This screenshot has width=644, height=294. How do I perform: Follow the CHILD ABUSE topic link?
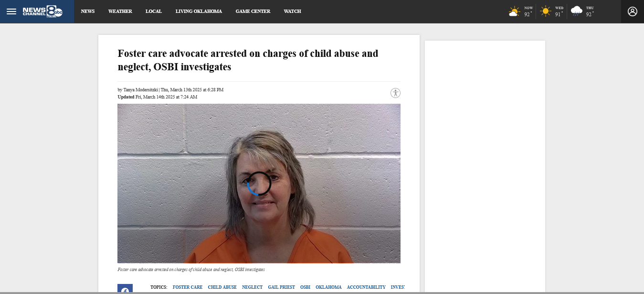tap(222, 287)
